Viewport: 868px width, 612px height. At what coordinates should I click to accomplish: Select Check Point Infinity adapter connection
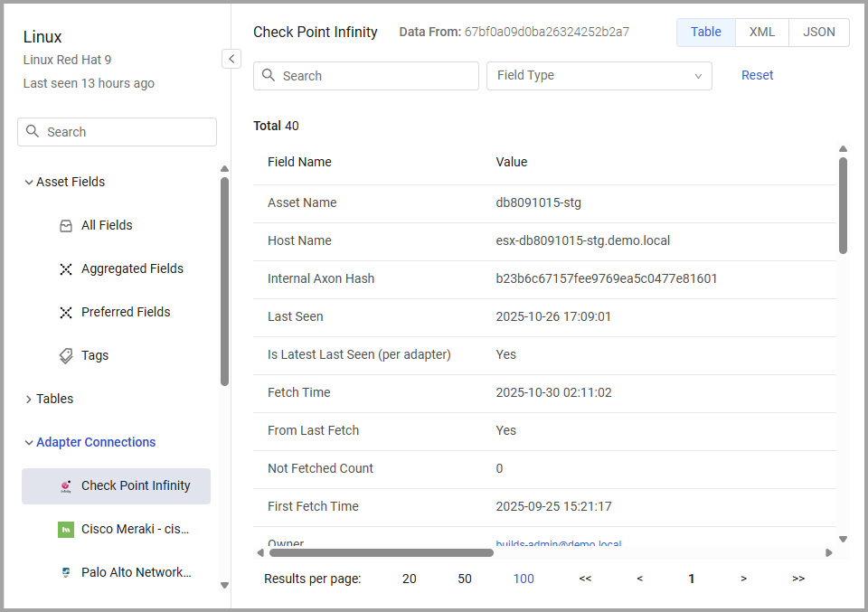(x=117, y=485)
